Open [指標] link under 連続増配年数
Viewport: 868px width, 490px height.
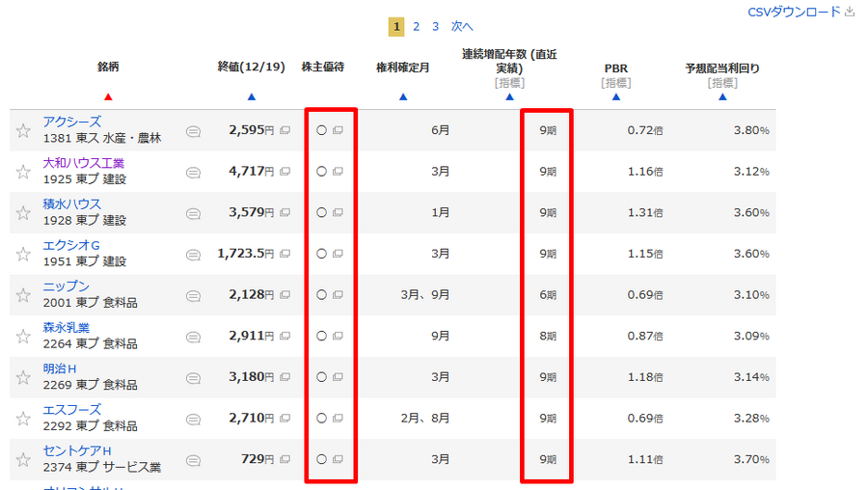coord(510,83)
